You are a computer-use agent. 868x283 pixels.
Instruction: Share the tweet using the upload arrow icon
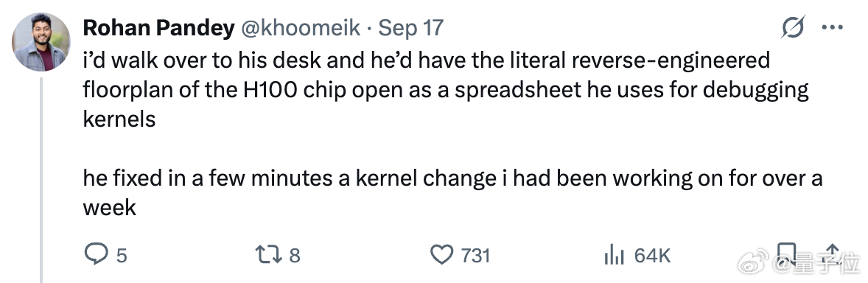pos(831,255)
